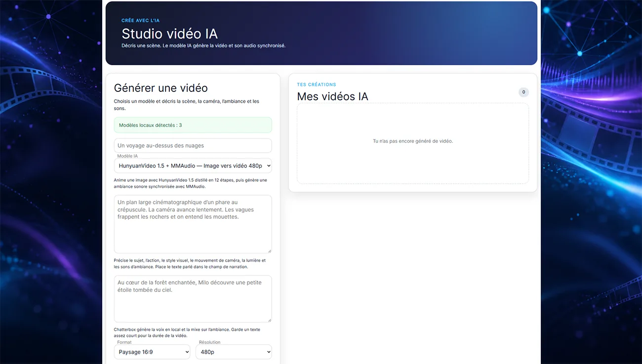Click the 'Mes vidéos IA' heading
The height and width of the screenshot is (364, 642).
pos(332,96)
